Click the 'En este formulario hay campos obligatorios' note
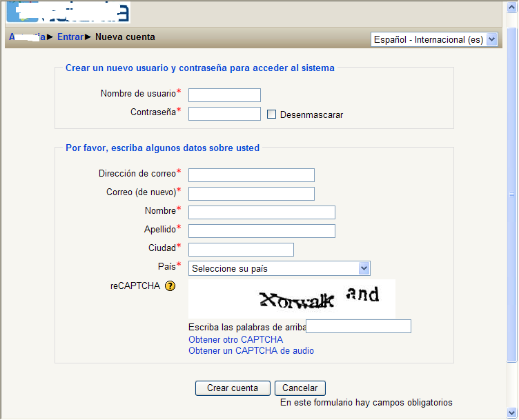 (366, 403)
